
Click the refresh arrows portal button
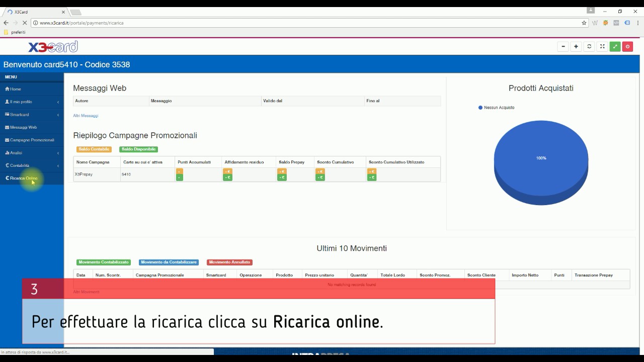coord(589,47)
